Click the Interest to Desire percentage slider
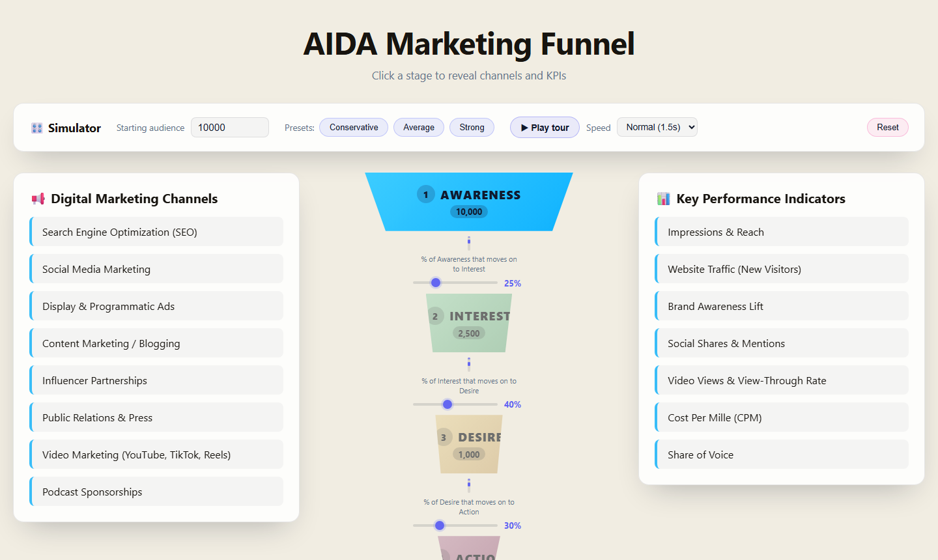This screenshot has width=938, height=560. (455, 404)
